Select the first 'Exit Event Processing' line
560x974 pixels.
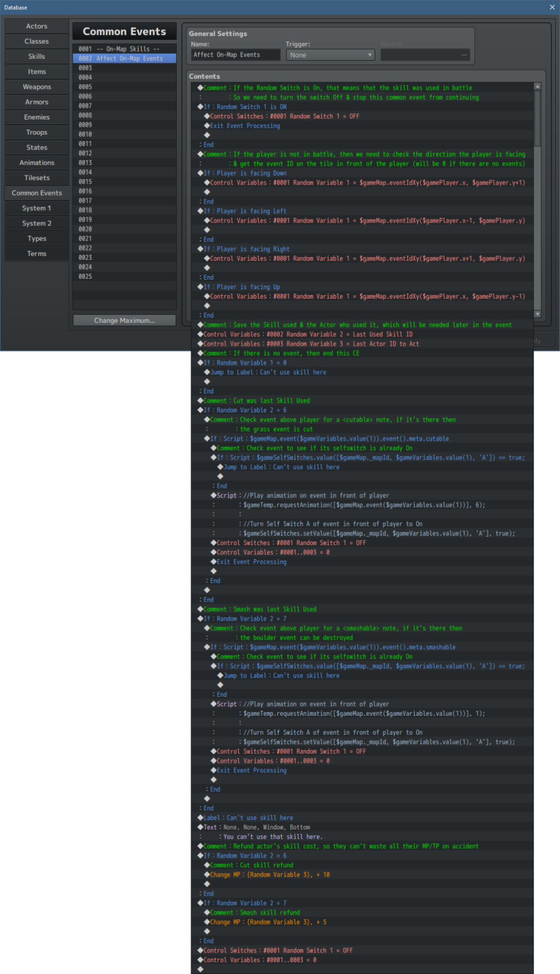point(362,126)
